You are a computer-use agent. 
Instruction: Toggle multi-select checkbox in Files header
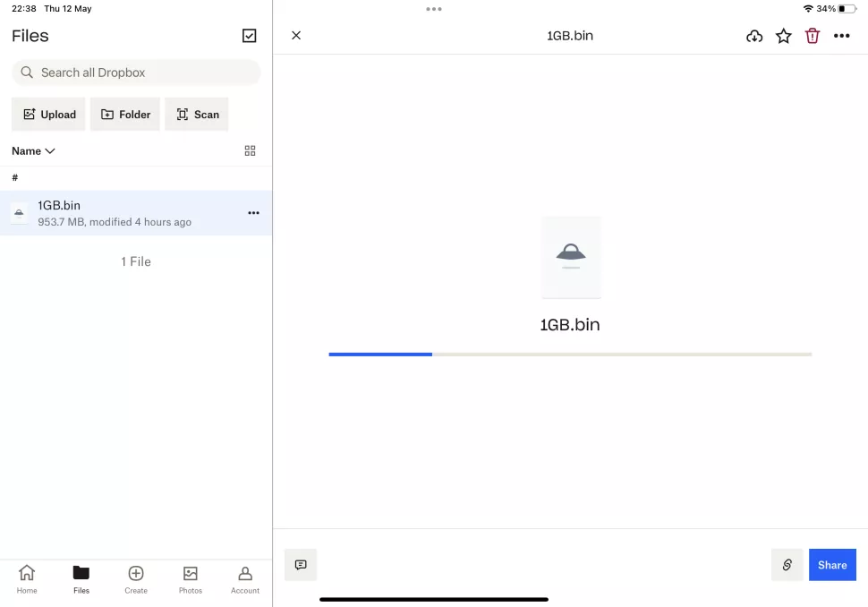tap(249, 36)
